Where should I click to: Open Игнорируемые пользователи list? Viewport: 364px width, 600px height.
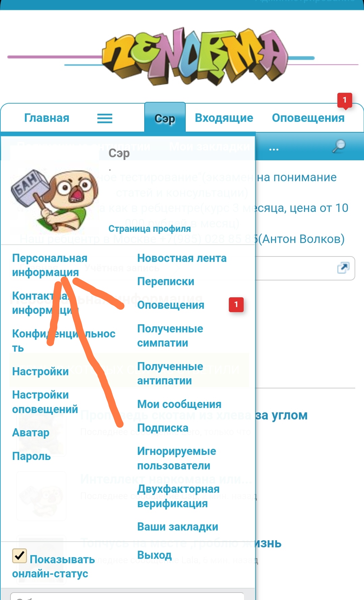click(177, 458)
